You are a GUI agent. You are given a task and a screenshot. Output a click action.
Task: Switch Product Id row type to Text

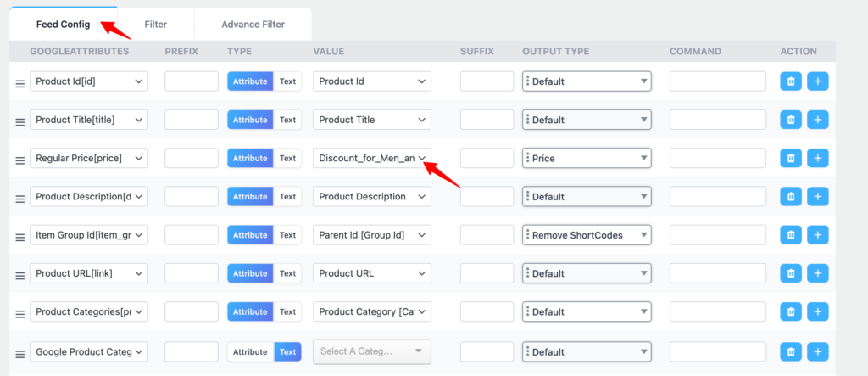(288, 81)
